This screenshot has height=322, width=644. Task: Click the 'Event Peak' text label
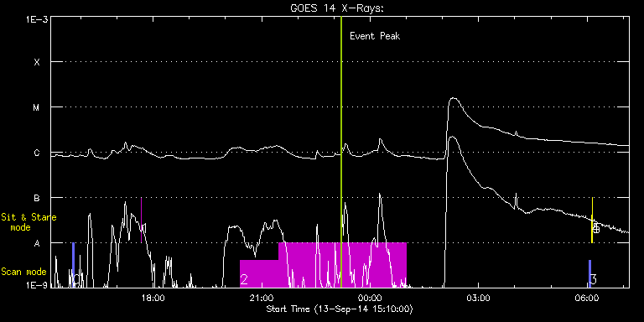pyautogui.click(x=375, y=36)
